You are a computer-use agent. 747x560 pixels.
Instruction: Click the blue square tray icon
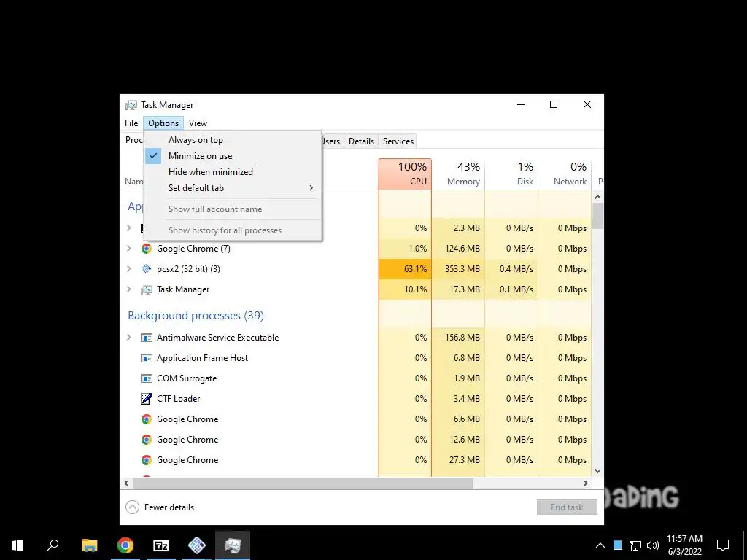coord(618,545)
